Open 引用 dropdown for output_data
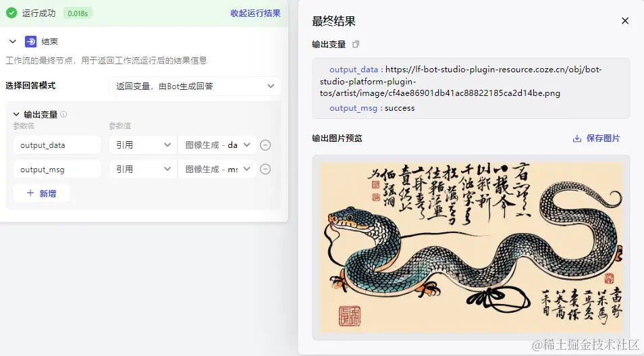 point(143,145)
